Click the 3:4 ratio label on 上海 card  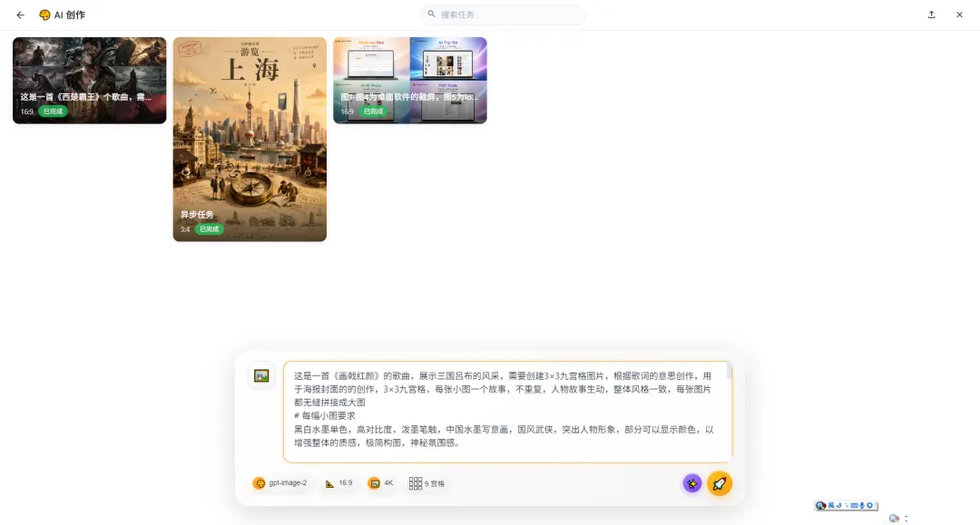click(185, 229)
